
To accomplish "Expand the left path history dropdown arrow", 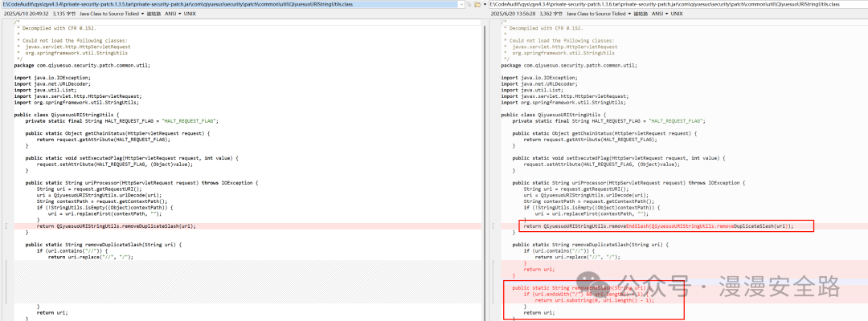I will pyautogui.click(x=461, y=5).
